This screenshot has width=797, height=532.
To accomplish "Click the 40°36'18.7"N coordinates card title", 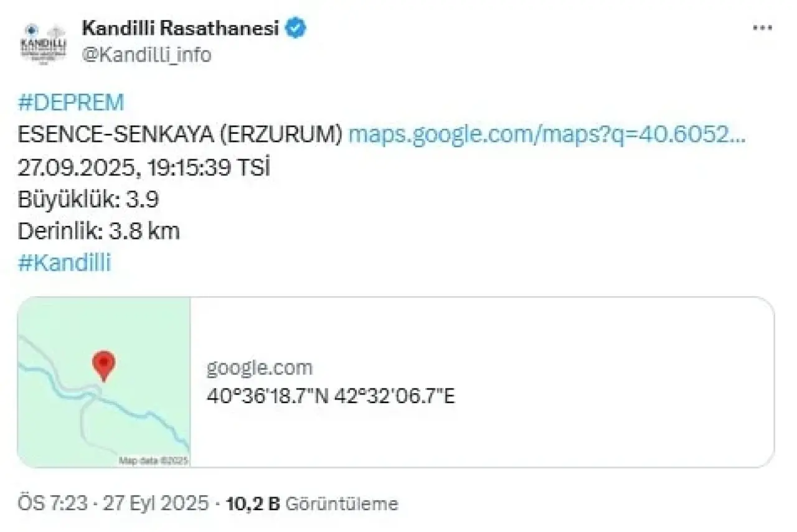I will (x=331, y=396).
